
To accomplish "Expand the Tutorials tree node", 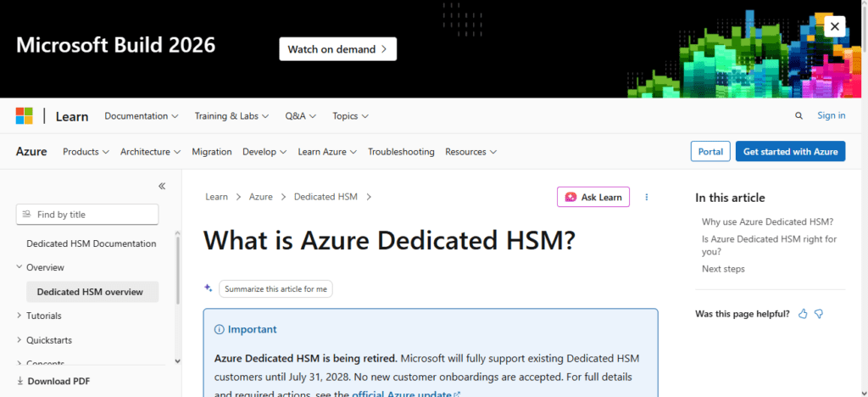I will click(20, 316).
